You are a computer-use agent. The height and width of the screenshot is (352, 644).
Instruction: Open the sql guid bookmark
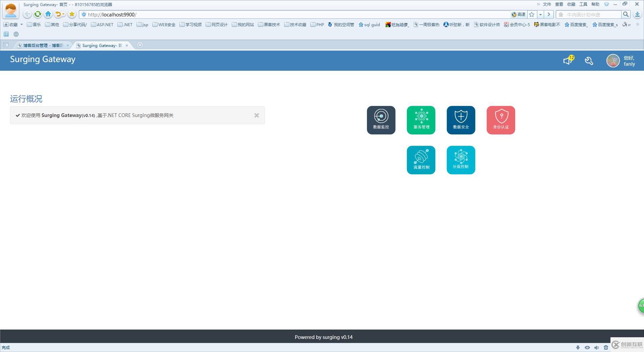coord(369,24)
